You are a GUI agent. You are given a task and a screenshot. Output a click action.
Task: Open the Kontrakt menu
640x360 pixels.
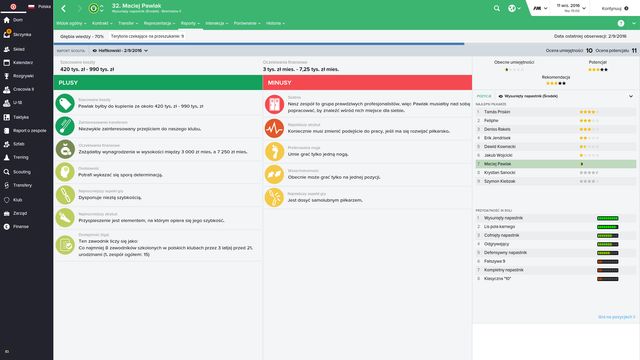pyautogui.click(x=102, y=23)
